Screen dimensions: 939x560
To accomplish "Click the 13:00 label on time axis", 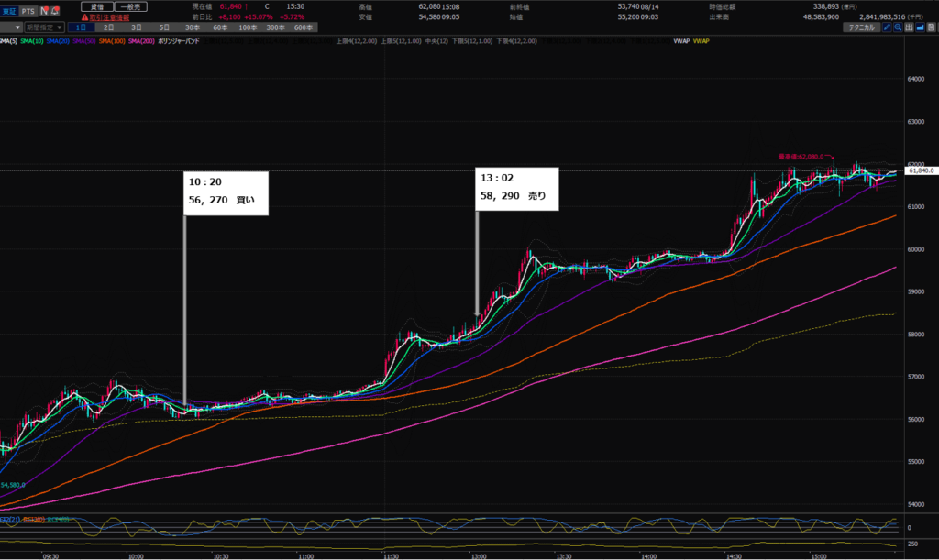I will 479,556.
